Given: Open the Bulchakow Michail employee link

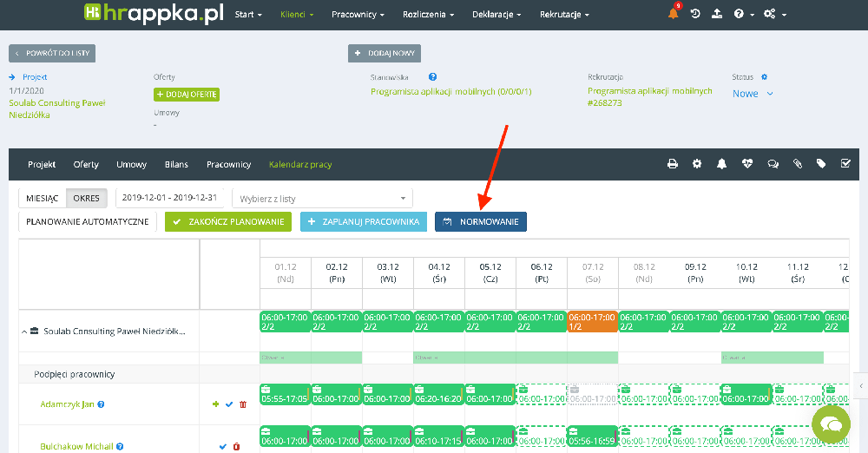Looking at the screenshot, I should point(76,446).
